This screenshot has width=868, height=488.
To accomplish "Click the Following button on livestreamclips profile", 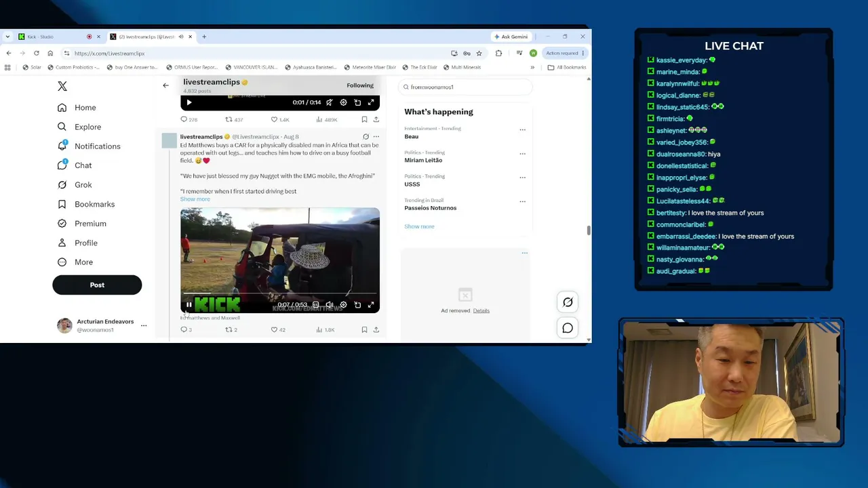I will click(x=360, y=85).
